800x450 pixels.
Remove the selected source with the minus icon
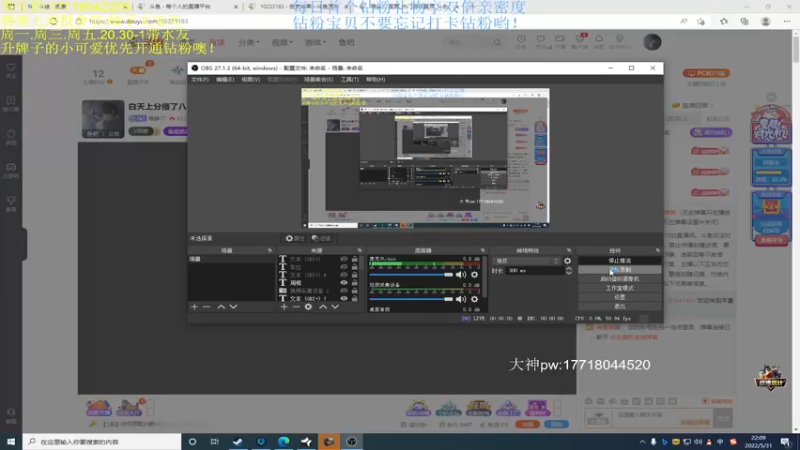[x=296, y=307]
